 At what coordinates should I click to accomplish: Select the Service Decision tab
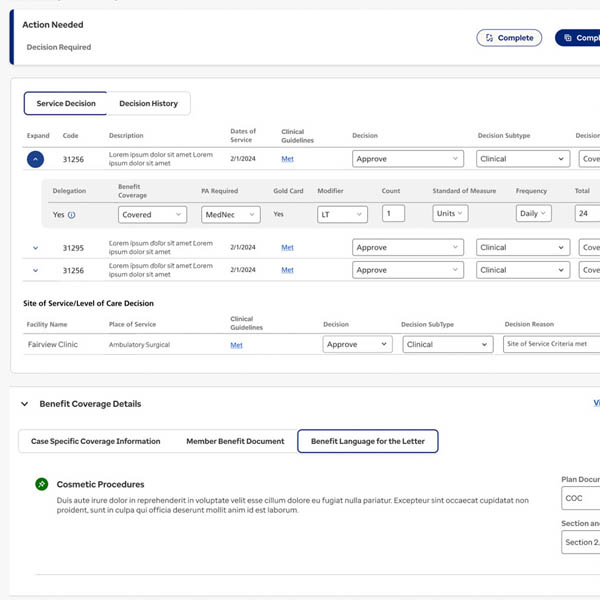pos(66,104)
